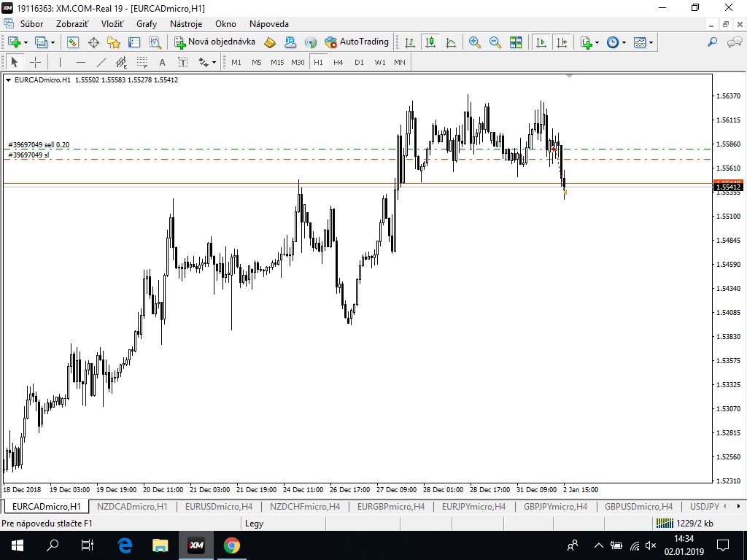Toggle chart auto scroll
This screenshot has height=560, width=747.
click(541, 42)
